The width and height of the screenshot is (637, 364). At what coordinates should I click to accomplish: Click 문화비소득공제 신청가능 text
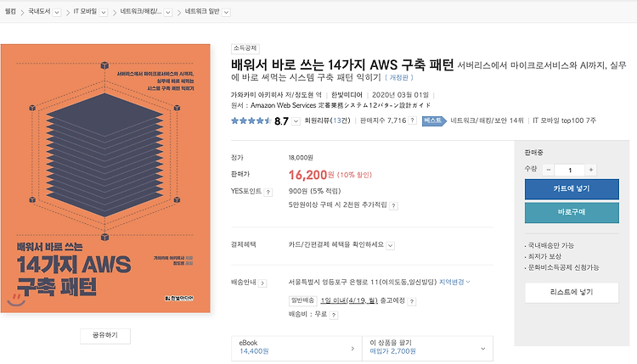click(x=563, y=267)
